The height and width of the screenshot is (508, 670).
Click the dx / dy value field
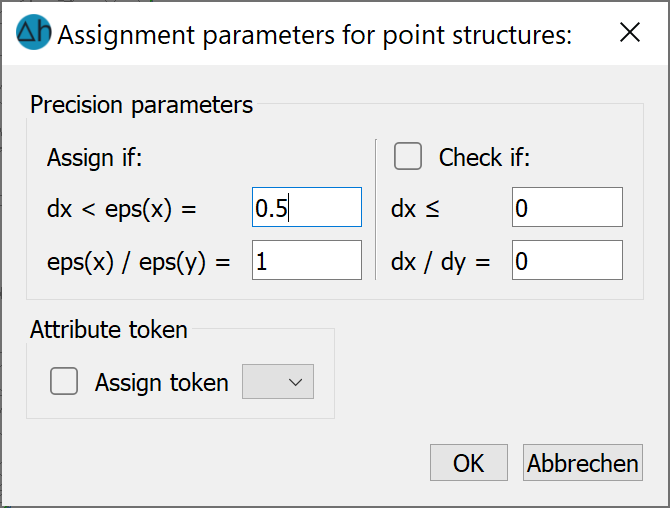click(x=567, y=260)
